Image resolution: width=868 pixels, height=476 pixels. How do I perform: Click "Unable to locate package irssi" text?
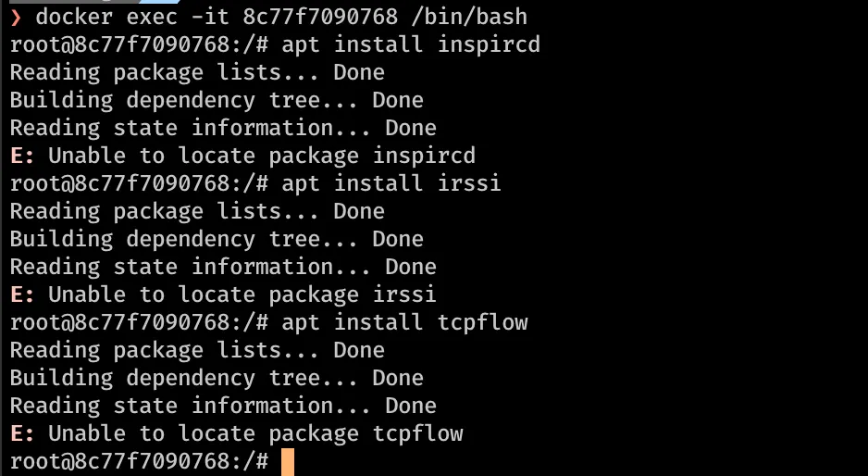pyautogui.click(x=242, y=294)
